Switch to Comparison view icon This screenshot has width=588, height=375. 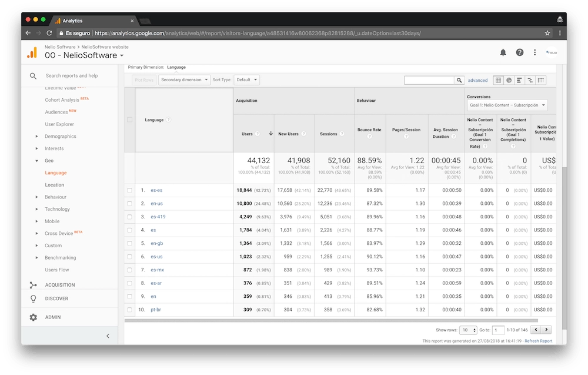[530, 80]
